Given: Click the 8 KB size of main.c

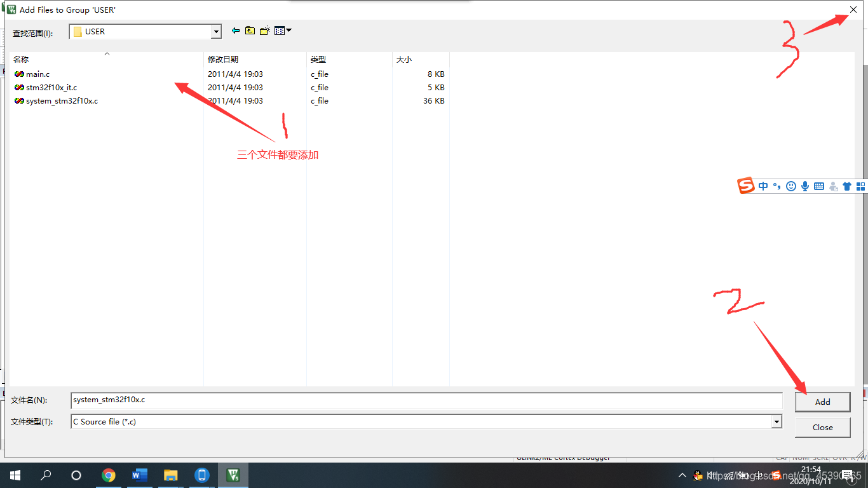Looking at the screenshot, I should pyautogui.click(x=436, y=74).
